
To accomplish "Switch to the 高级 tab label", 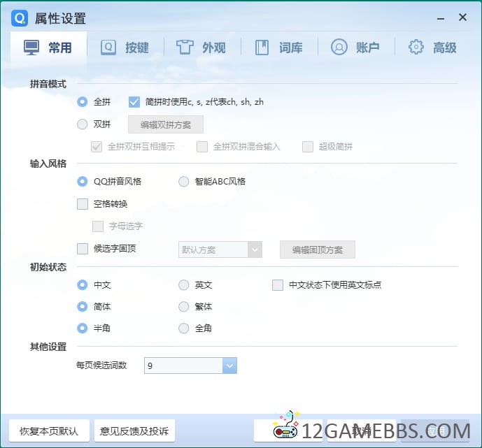I will tap(444, 48).
